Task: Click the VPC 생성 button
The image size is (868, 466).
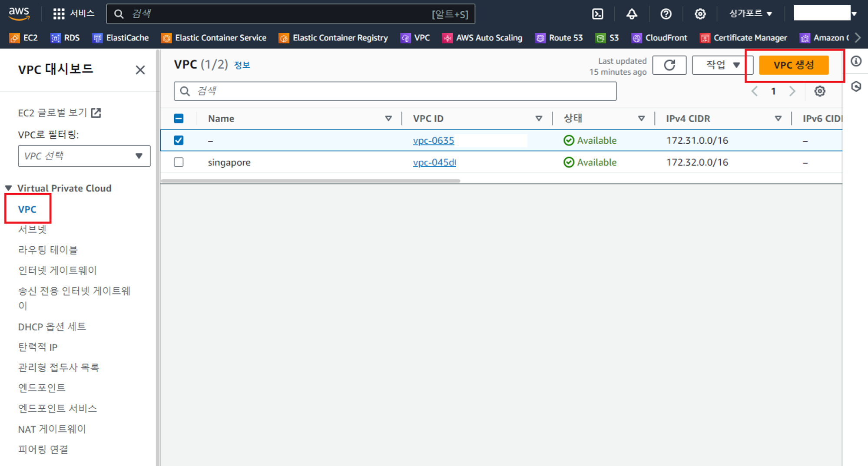Action: pos(794,65)
